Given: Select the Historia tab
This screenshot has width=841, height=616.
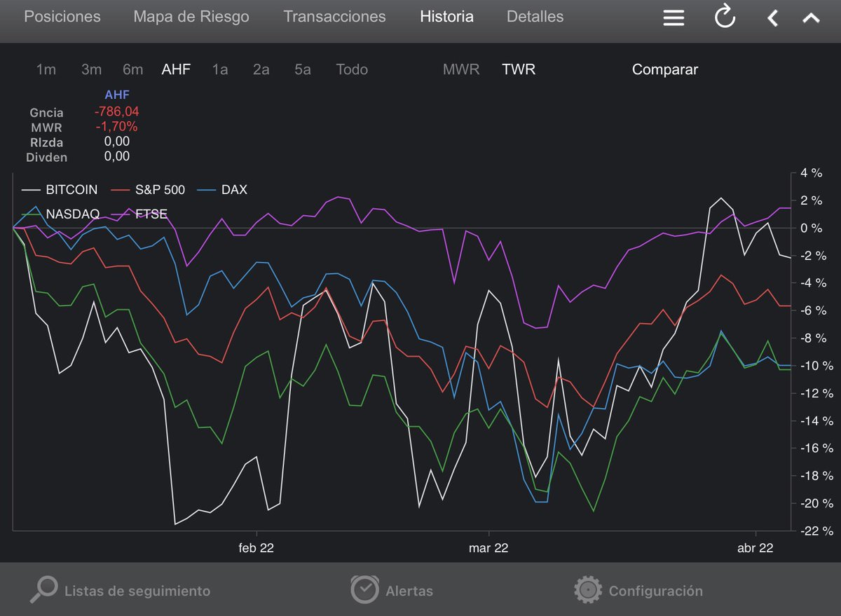Looking at the screenshot, I should (x=446, y=17).
